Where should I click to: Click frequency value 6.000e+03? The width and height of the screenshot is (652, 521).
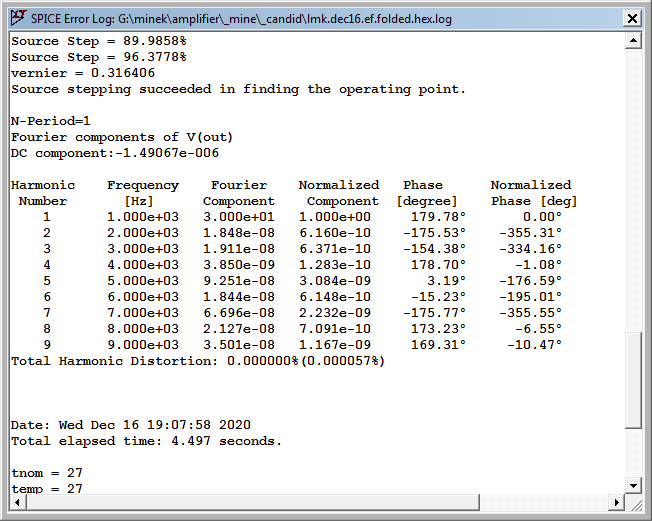[x=143, y=297]
